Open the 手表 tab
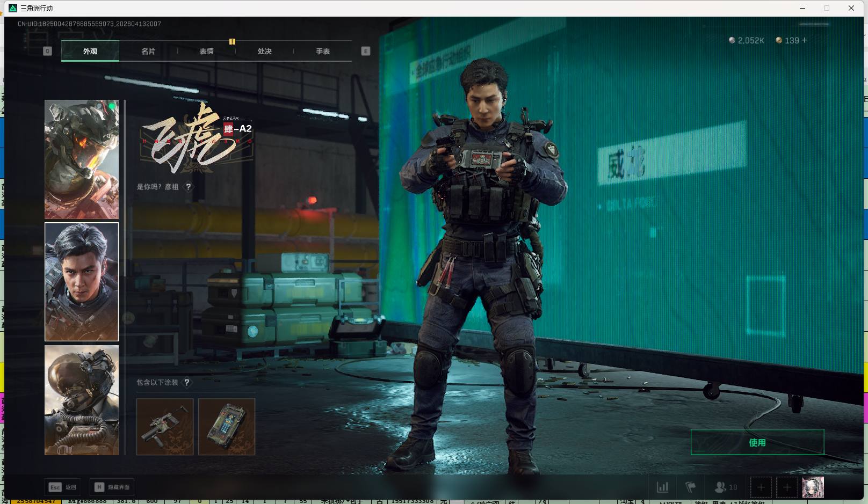 [x=322, y=52]
